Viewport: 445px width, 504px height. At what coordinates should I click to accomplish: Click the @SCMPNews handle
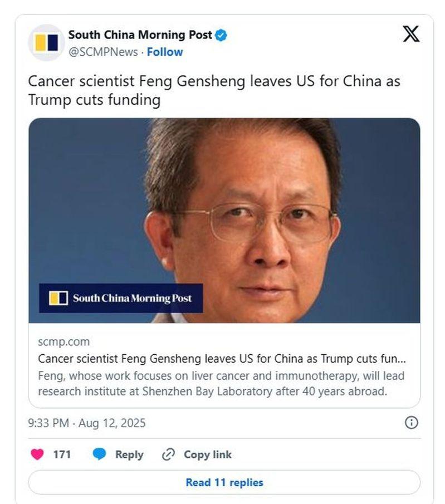103,52
